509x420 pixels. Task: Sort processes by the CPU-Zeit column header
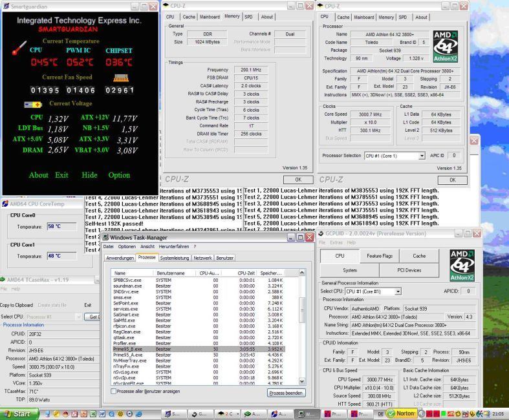coord(240,273)
